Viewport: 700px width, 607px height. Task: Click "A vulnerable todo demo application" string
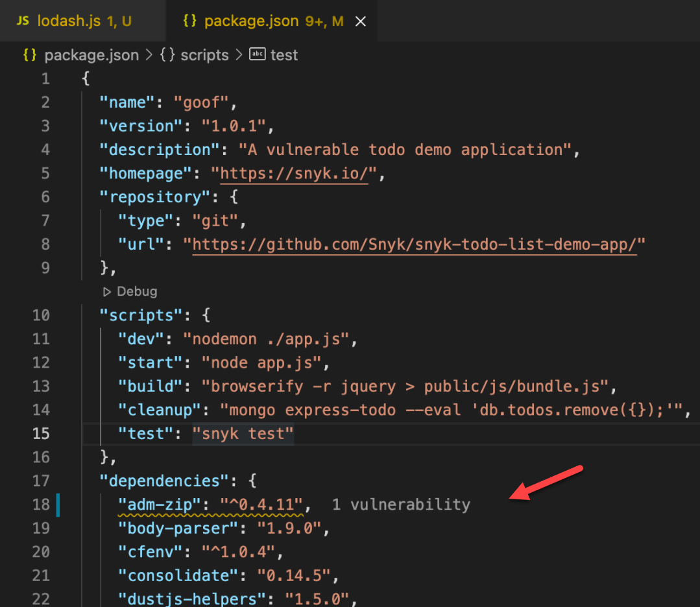pos(405,150)
